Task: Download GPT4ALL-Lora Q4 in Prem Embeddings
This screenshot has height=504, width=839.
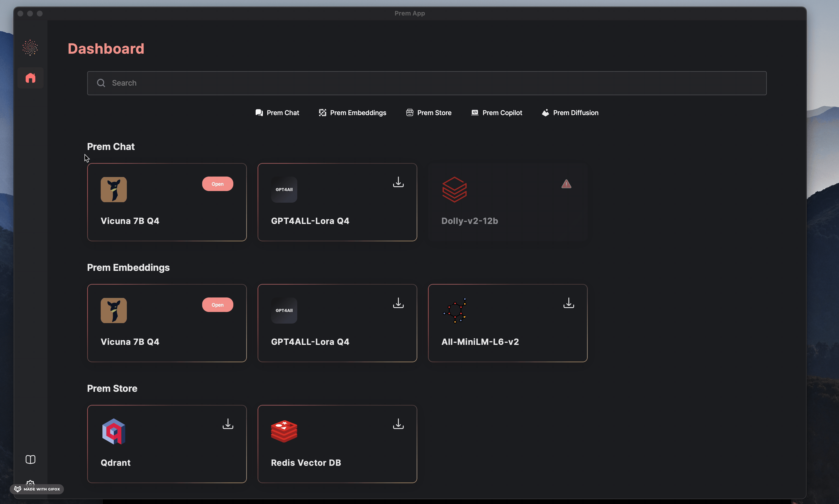Action: point(398,303)
